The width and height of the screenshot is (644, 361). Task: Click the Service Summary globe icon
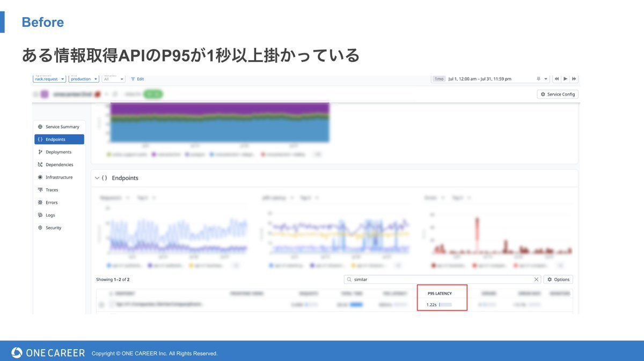pyautogui.click(x=40, y=127)
